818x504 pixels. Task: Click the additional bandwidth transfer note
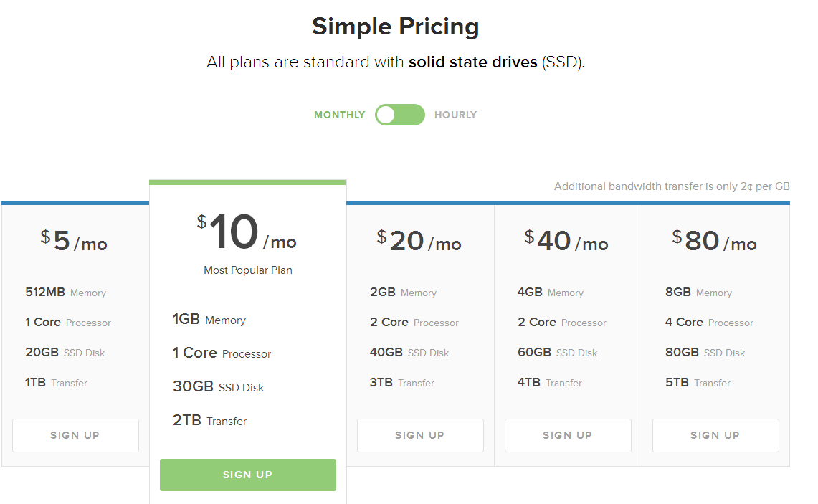pyautogui.click(x=672, y=186)
